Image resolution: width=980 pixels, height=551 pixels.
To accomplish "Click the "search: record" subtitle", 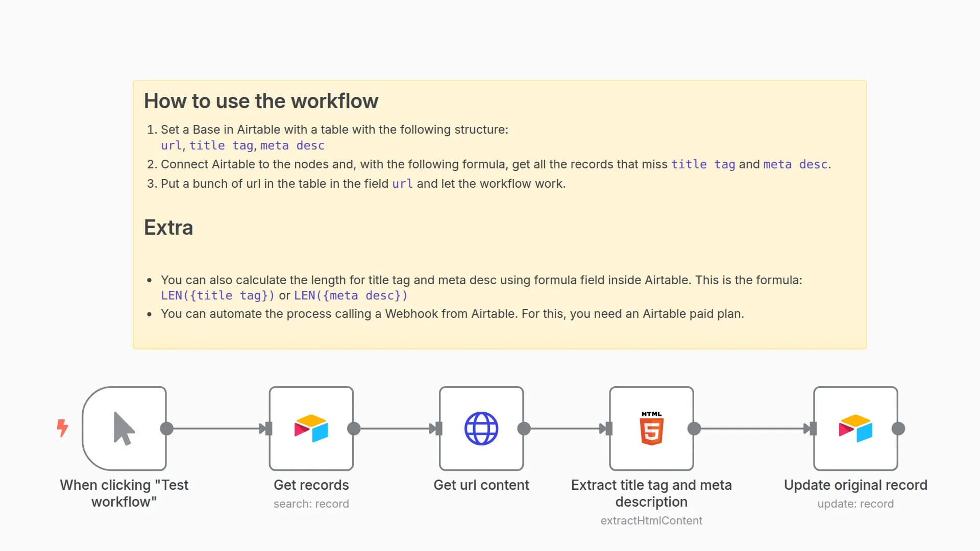I will [311, 504].
